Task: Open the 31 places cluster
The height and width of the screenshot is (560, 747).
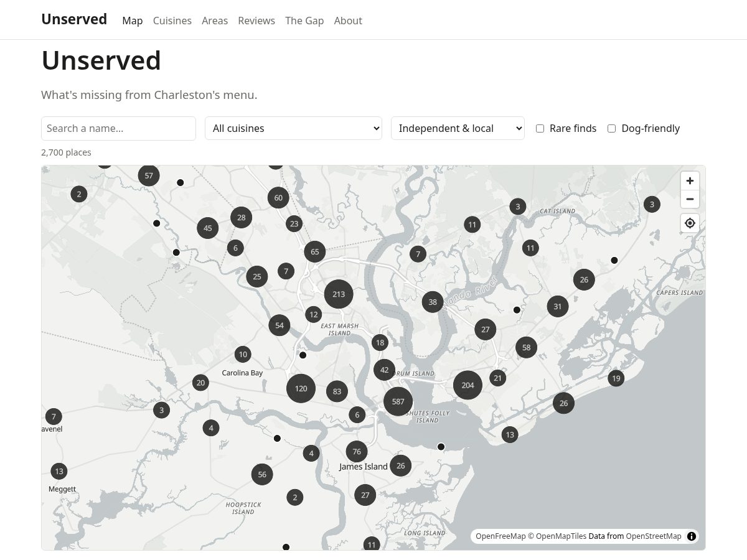Action: (558, 306)
